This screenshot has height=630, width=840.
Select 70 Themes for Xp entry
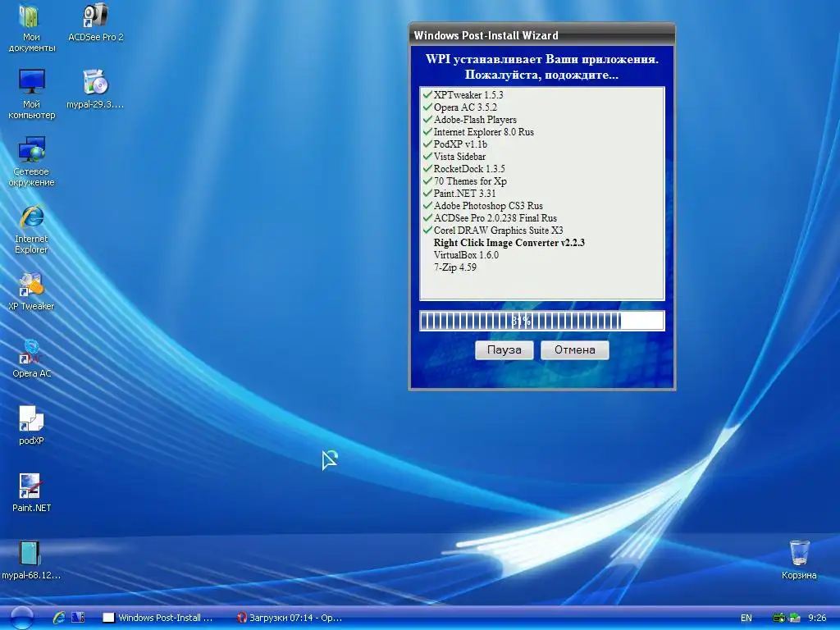pyautogui.click(x=470, y=181)
